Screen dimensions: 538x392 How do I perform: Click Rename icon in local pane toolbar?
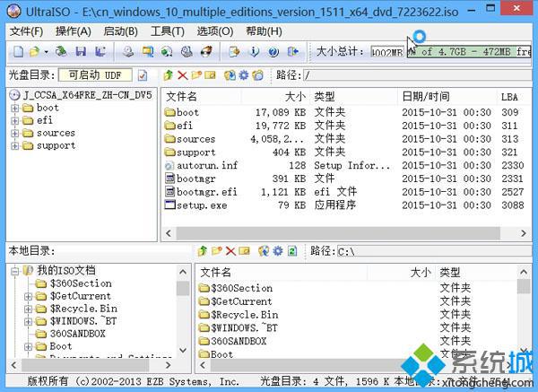(x=244, y=251)
